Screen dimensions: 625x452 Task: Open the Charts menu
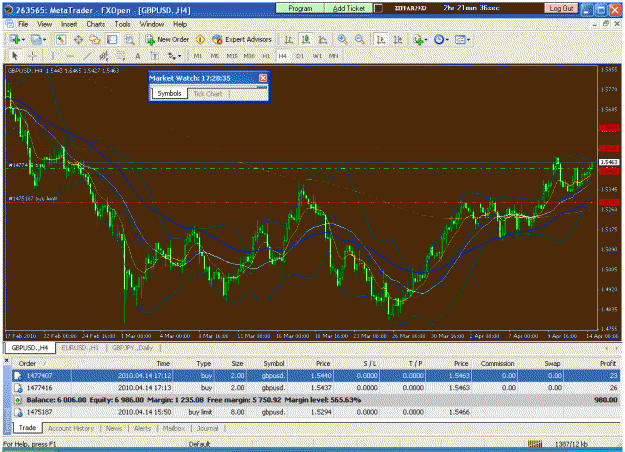(96, 24)
